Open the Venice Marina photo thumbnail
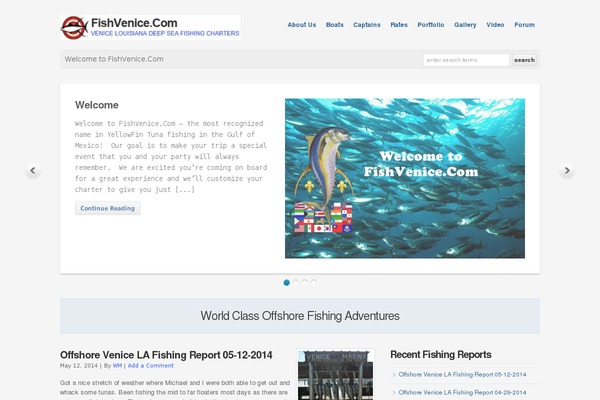 point(336,375)
